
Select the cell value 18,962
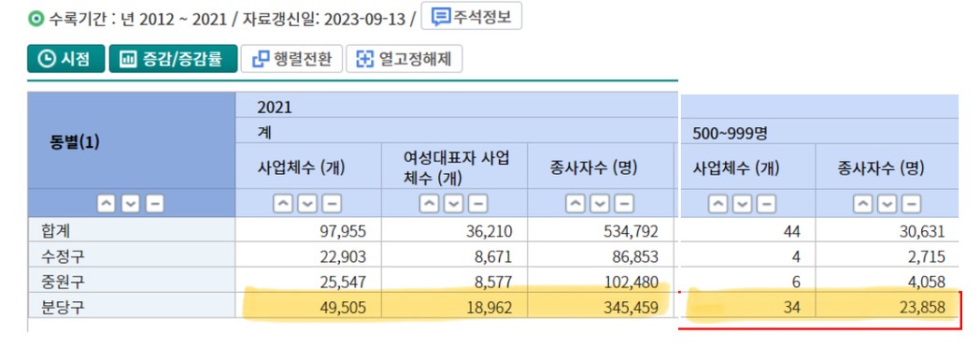(489, 308)
